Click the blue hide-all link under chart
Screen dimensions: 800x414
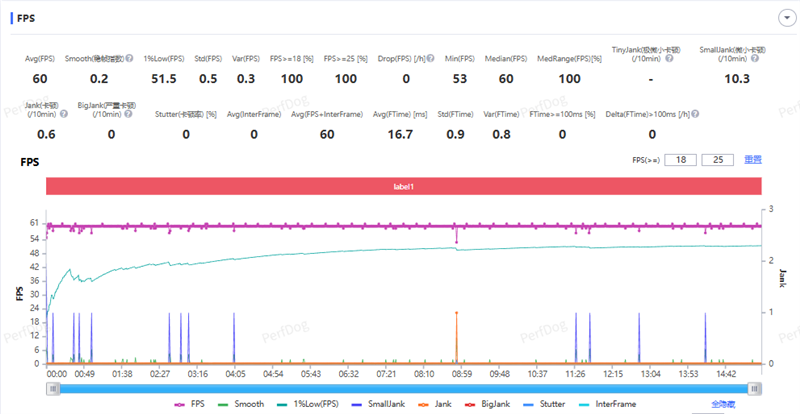[725, 403]
